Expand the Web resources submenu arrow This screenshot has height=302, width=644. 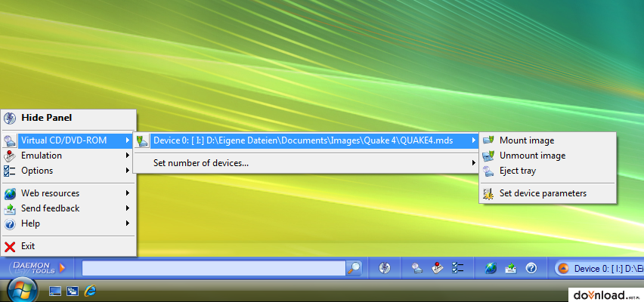point(128,193)
